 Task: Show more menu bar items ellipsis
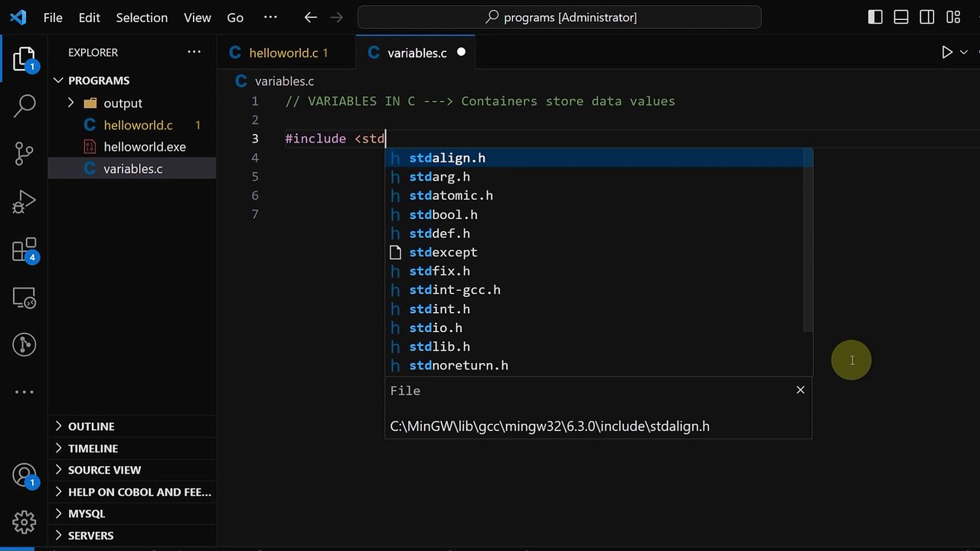[270, 17]
